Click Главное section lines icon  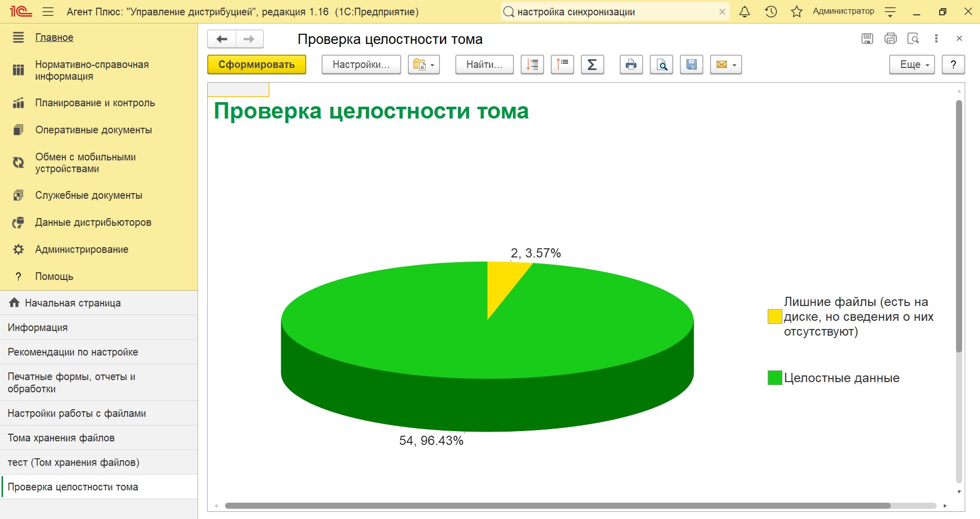[x=18, y=37]
